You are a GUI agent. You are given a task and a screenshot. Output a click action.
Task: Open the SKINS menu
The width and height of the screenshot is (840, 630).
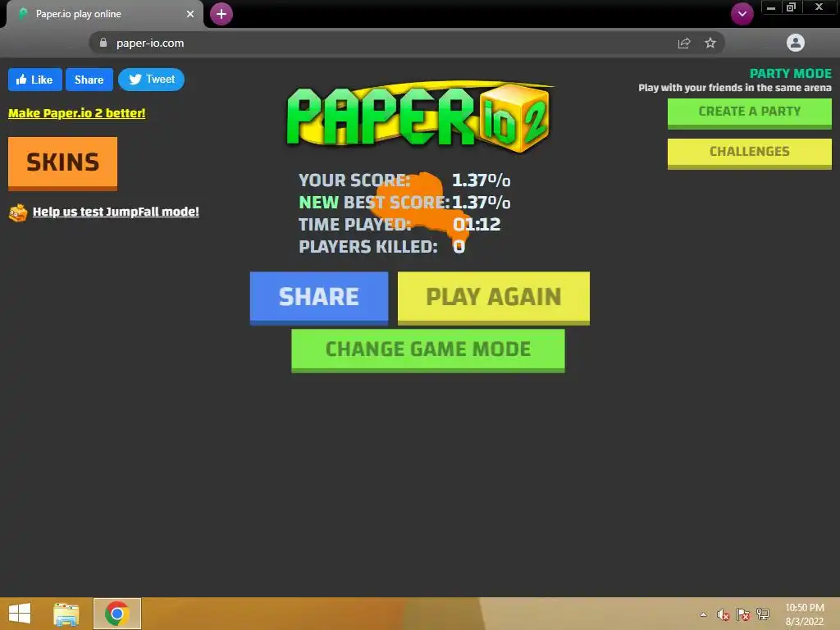coord(62,163)
